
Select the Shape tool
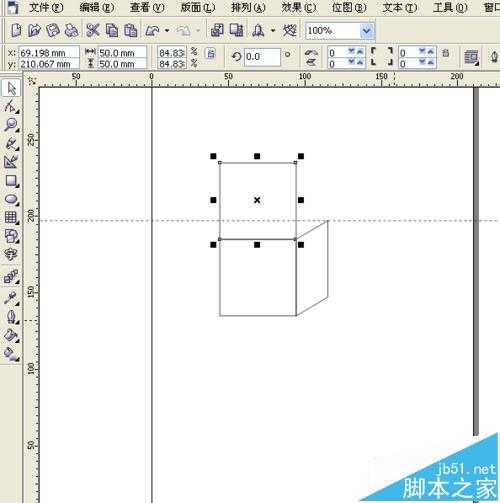(x=11, y=107)
